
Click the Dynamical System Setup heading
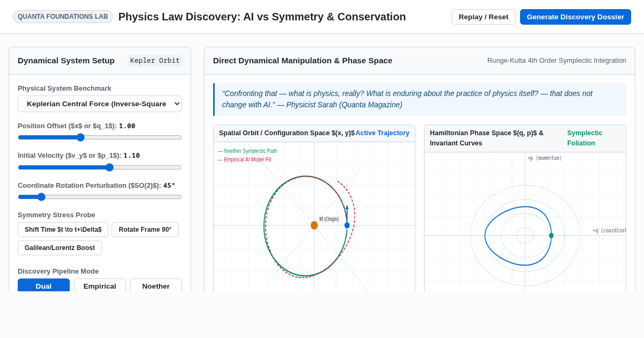[x=66, y=61]
